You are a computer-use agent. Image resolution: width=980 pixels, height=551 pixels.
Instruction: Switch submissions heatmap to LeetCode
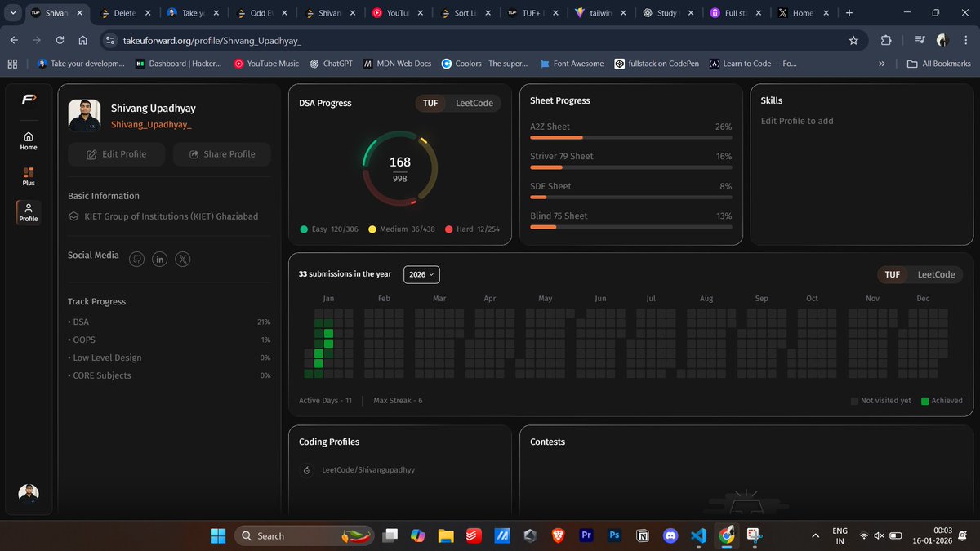tap(936, 275)
